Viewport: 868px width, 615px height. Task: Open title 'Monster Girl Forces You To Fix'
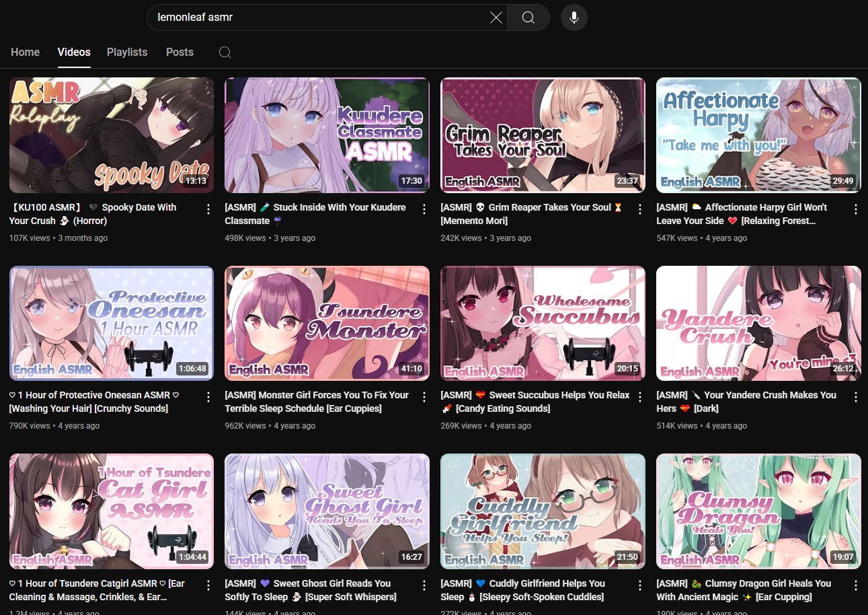tap(317, 402)
